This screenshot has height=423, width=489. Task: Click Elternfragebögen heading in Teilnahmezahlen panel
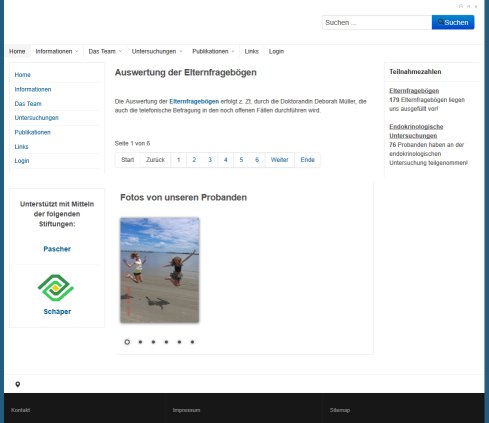414,91
